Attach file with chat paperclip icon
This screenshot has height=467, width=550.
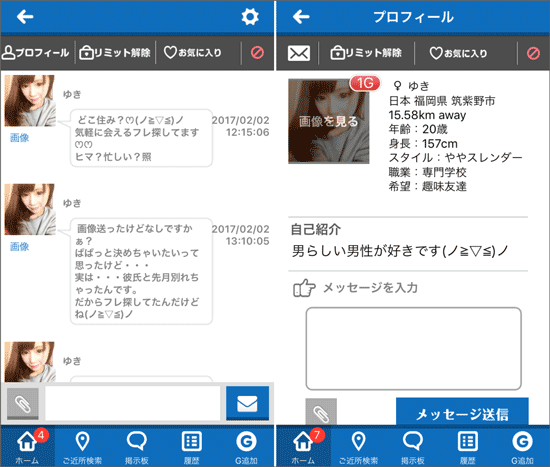23,403
